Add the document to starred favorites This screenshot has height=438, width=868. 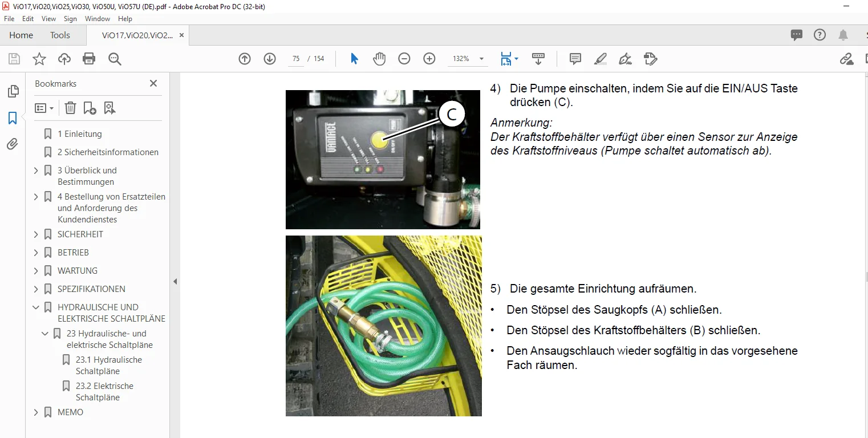(x=39, y=59)
